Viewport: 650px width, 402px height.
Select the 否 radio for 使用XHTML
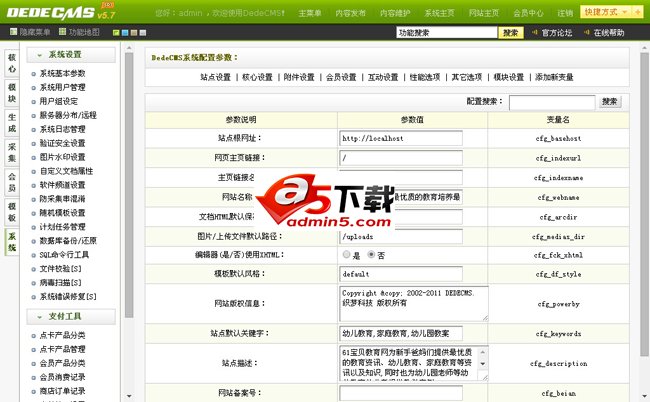click(x=371, y=254)
